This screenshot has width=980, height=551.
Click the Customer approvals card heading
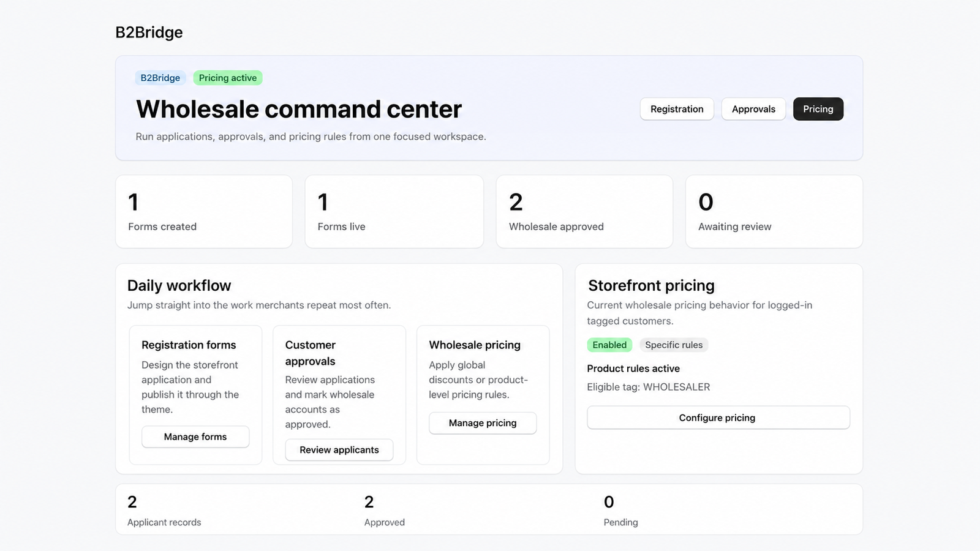tap(311, 353)
